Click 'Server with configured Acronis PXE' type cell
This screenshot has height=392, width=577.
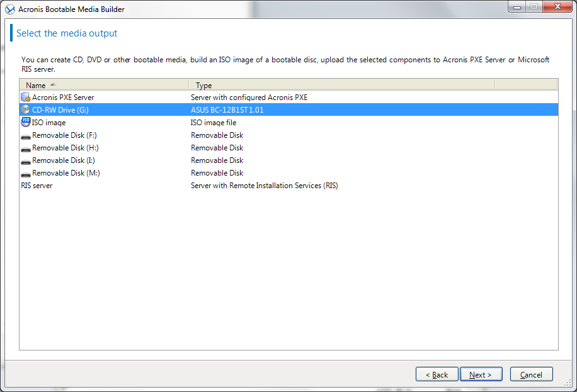249,98
